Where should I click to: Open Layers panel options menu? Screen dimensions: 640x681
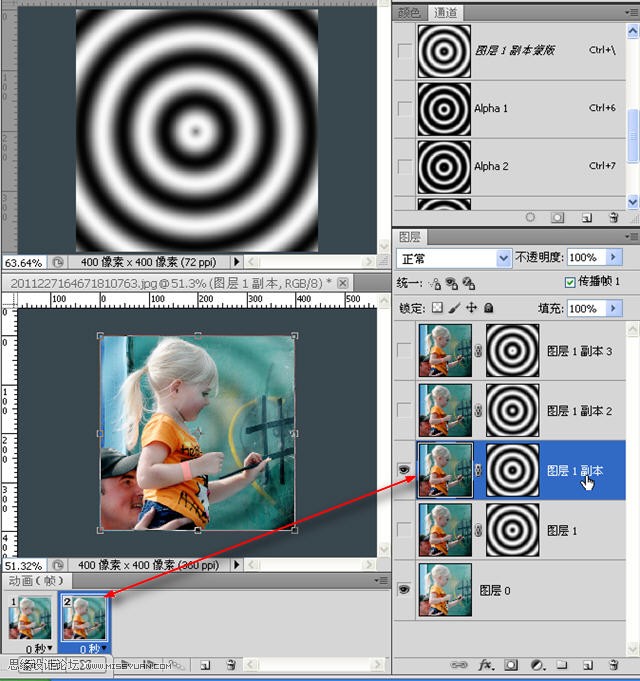coord(631,237)
